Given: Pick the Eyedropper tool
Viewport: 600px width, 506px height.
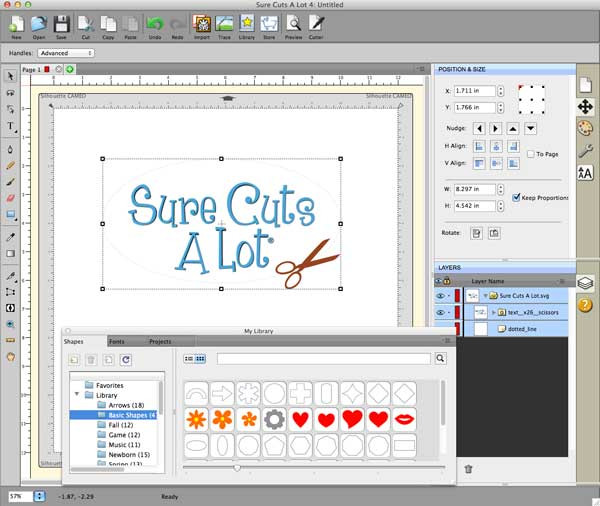Looking at the screenshot, I should coord(11,237).
